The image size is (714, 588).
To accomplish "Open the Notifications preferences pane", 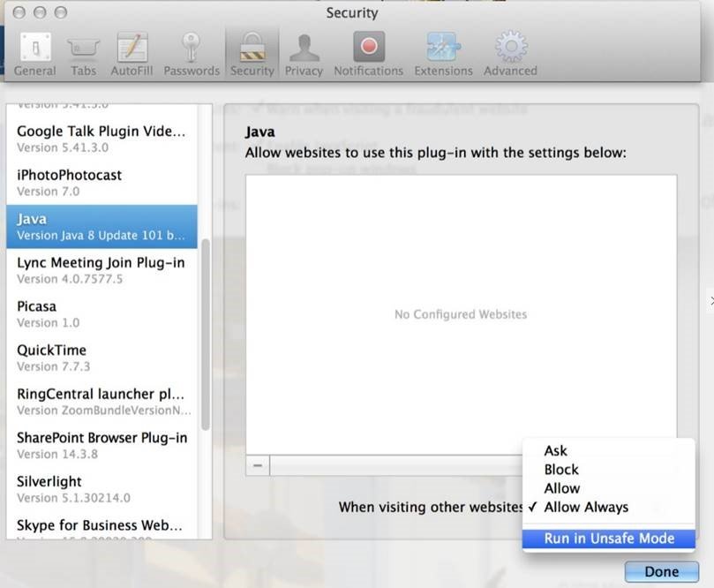I will 368,54.
